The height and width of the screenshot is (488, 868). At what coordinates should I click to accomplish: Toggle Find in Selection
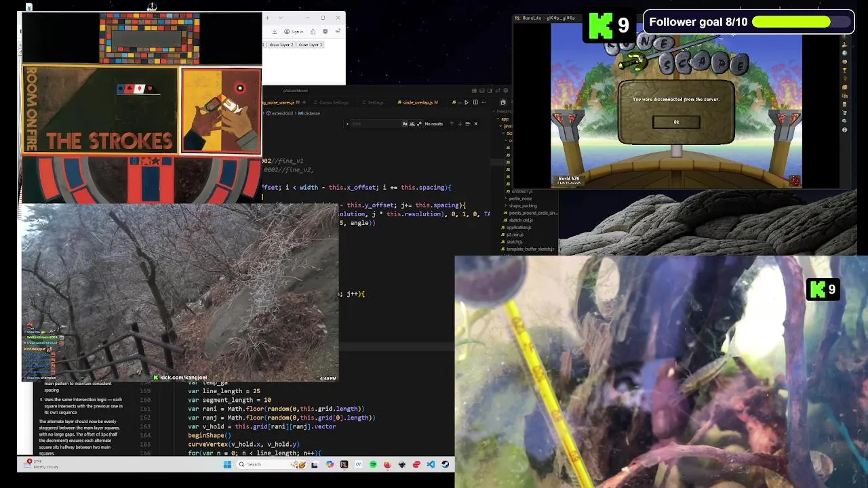[468, 124]
